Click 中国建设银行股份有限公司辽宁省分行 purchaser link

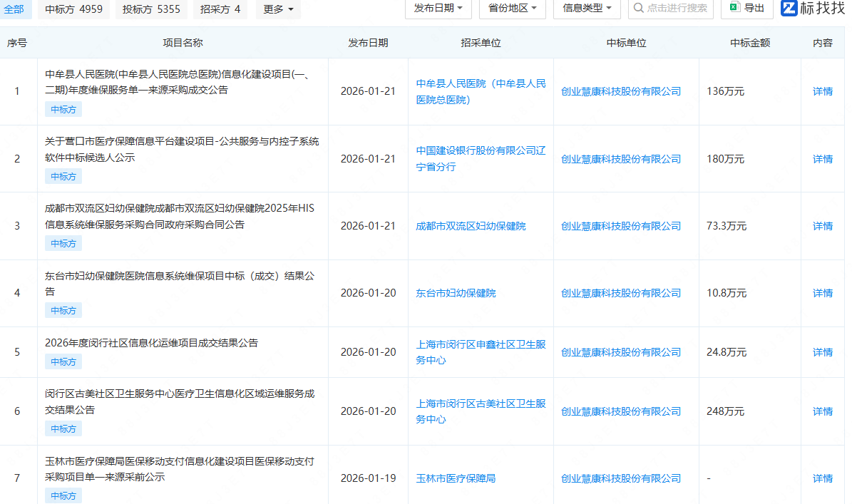[481, 158]
